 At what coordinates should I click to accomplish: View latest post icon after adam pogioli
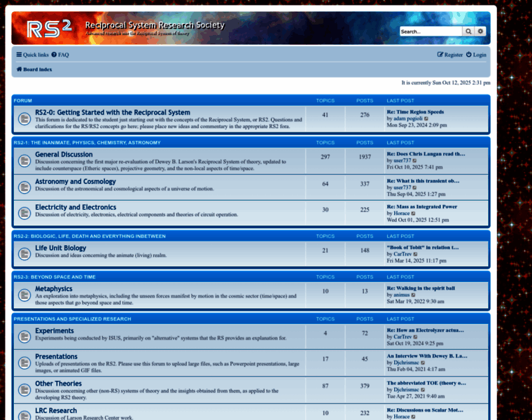point(426,119)
